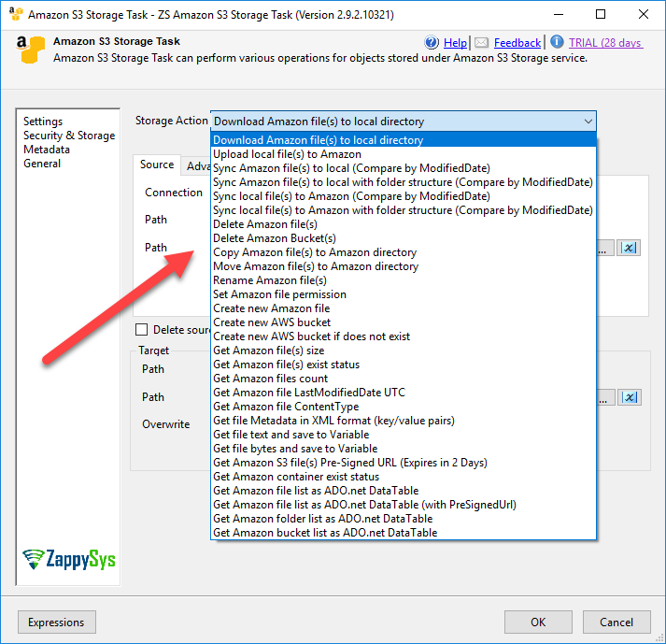
Task: Choose Get file bytes and save to Variable
Action: click(x=404, y=449)
